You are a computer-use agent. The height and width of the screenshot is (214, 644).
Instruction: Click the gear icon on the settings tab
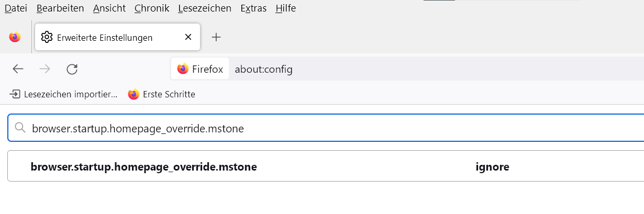pos(47,37)
